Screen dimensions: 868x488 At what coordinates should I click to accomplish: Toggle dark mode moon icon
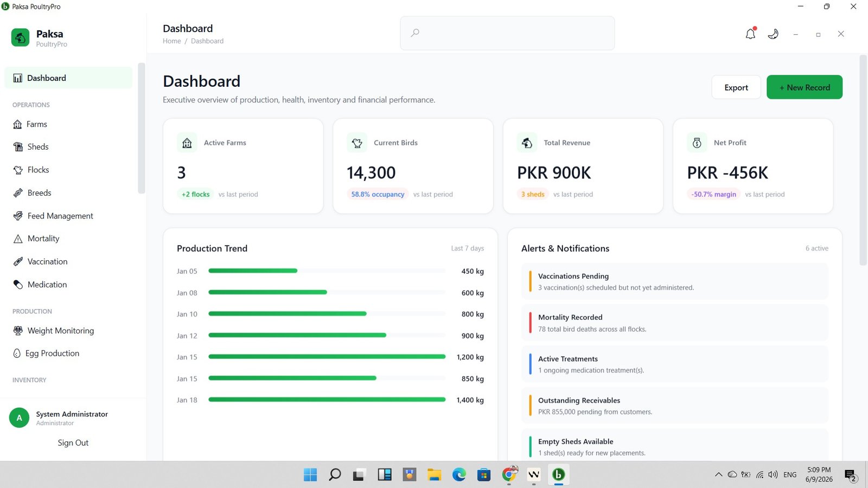pyautogui.click(x=773, y=34)
